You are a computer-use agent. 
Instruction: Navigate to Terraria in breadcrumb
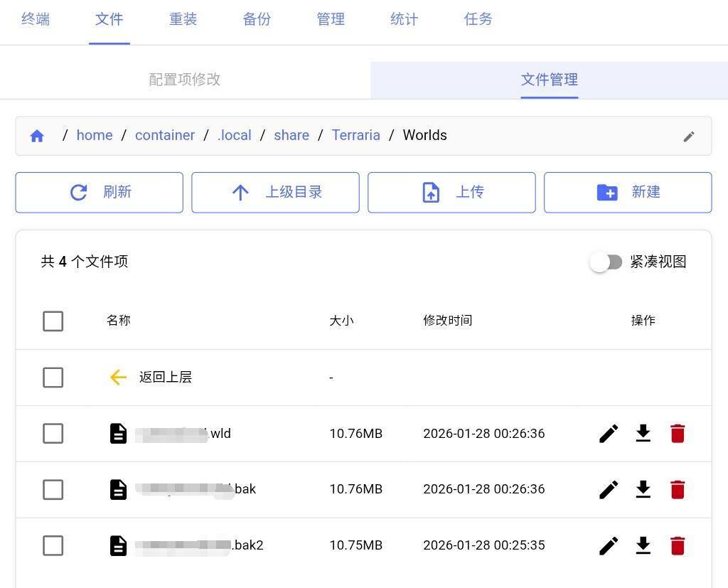click(x=355, y=135)
